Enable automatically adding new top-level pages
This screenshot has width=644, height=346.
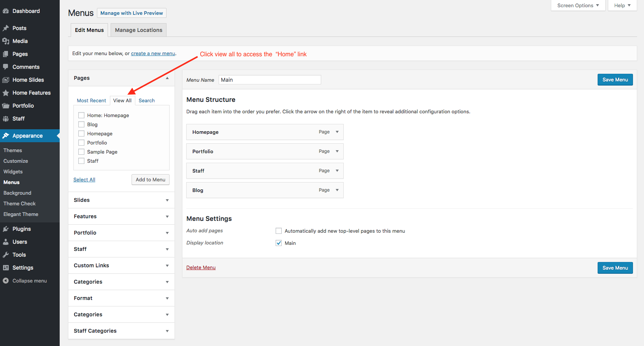[279, 230]
